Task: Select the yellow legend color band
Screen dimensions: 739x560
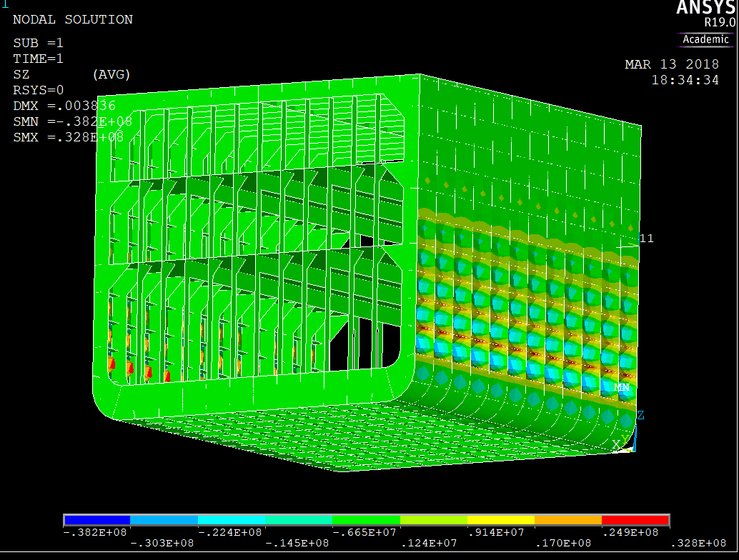Action: coord(501,520)
